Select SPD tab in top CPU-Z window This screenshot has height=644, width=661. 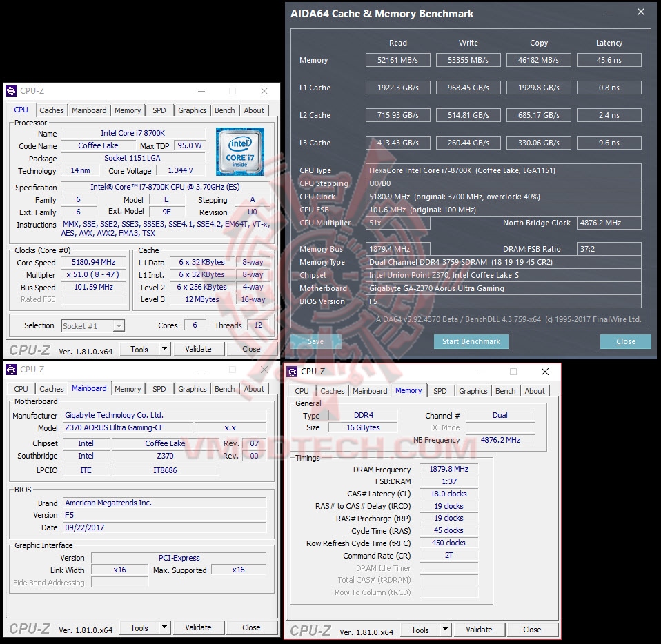159,110
